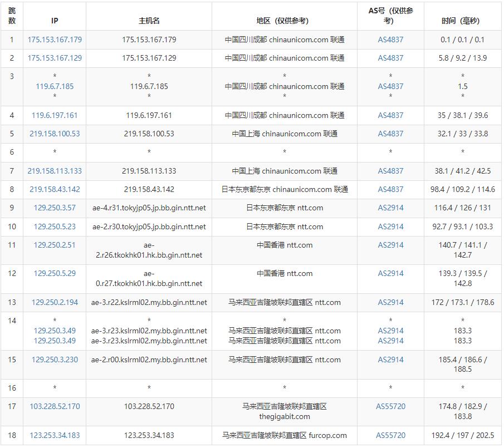This screenshot has width=504, height=448.
Task: Select time value 98.4 / 109.2 / 114.6
Action: tap(463, 189)
